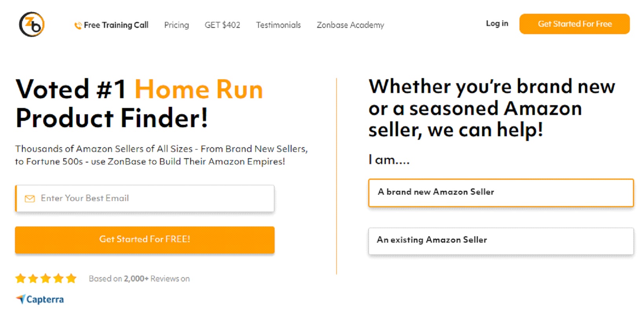Go to GET $402 offer
Viewport: 644px width, 316px height.
222,25
